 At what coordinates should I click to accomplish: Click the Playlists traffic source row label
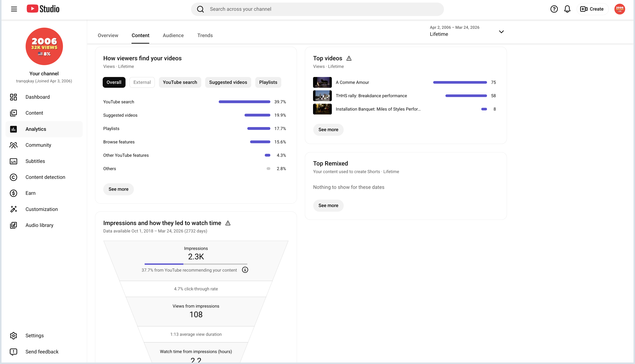pyautogui.click(x=111, y=129)
